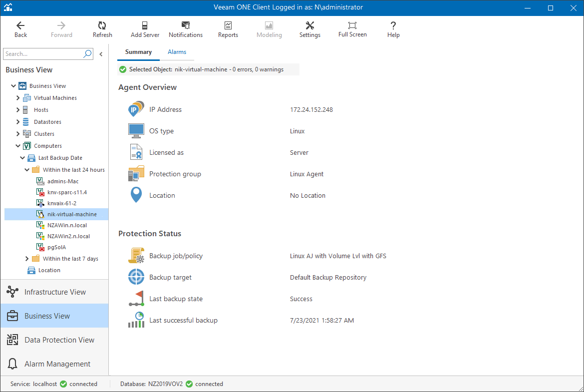Viewport: 584px width, 392px height.
Task: Open the Infrastructure View pane
Action: [55, 292]
